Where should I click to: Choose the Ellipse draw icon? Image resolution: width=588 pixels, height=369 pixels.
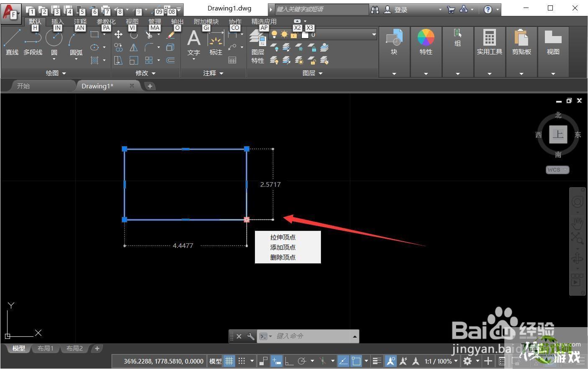(95, 47)
